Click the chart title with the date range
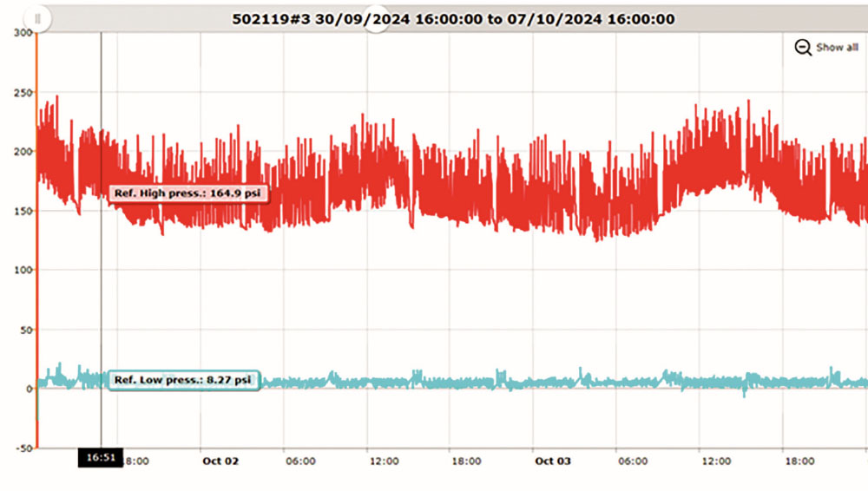This screenshot has width=868, height=491. coord(453,19)
